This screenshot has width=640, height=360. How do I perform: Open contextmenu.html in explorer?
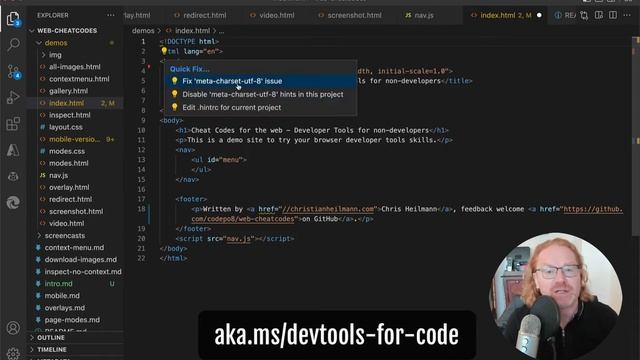79,79
